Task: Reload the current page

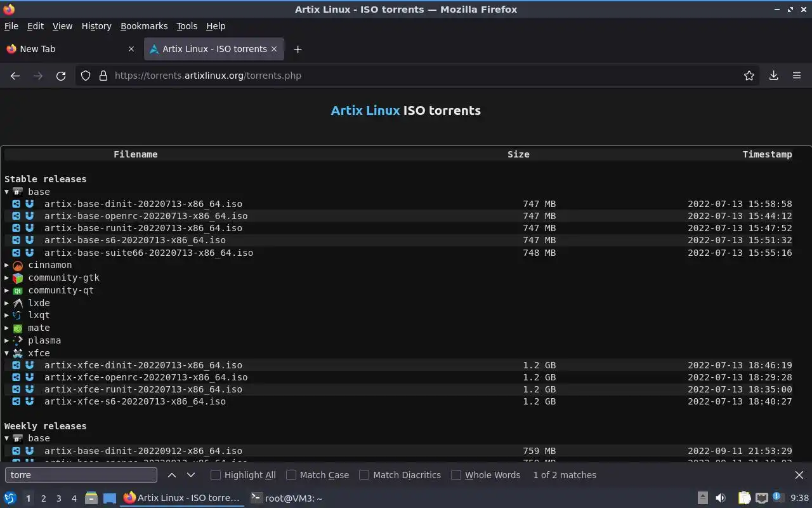Action: tap(61, 76)
